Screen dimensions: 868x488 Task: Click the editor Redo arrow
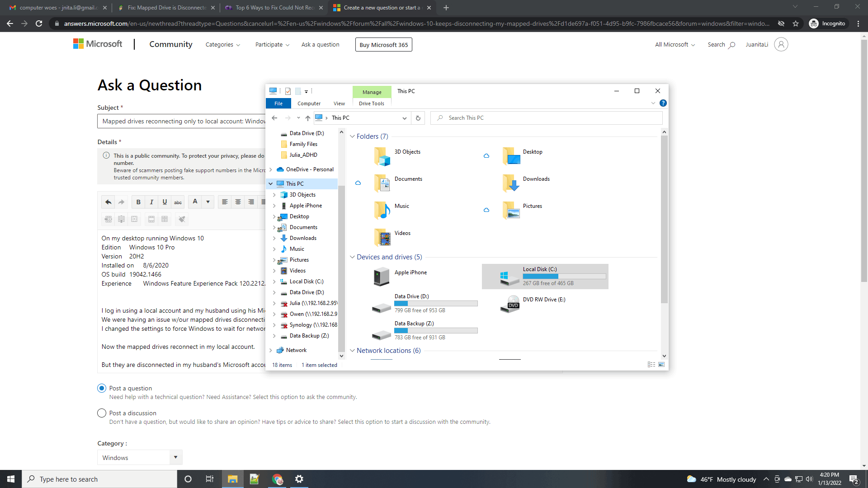coord(121,202)
